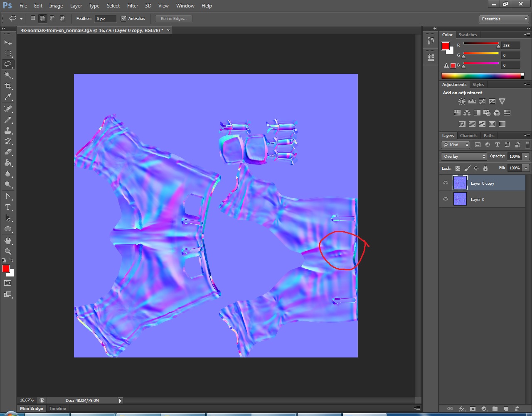Click the Feather input field
Screen dimensions: 532x416
tap(106, 19)
